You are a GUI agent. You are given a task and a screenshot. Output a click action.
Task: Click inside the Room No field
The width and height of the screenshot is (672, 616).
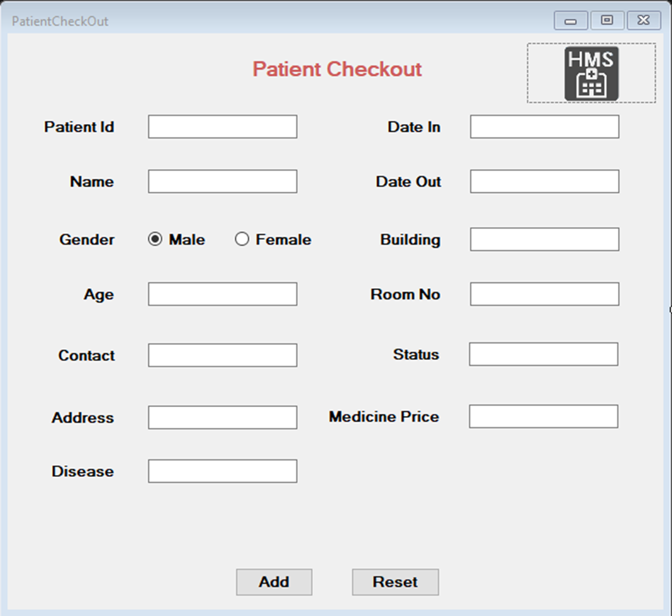[543, 293]
